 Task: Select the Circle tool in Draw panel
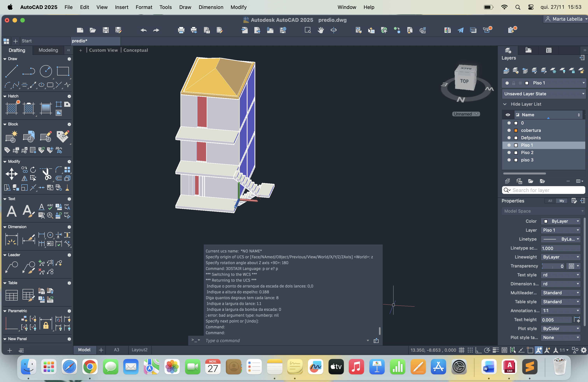click(x=46, y=71)
